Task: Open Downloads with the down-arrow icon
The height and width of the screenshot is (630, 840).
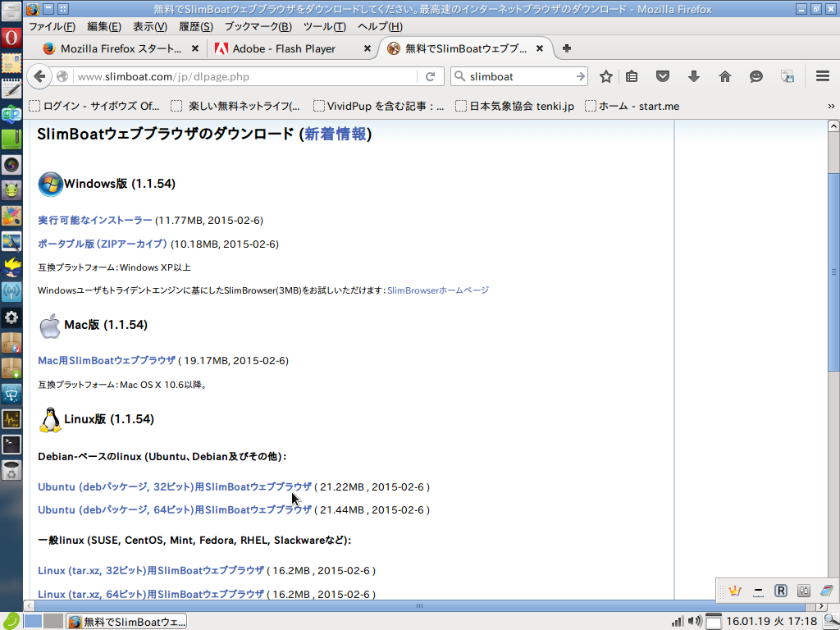Action: tap(694, 75)
